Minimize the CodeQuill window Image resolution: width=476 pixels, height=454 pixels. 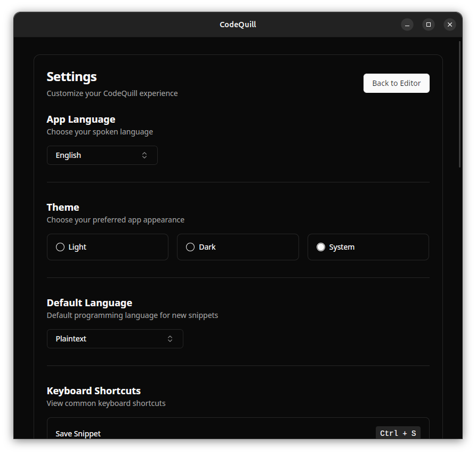point(407,25)
